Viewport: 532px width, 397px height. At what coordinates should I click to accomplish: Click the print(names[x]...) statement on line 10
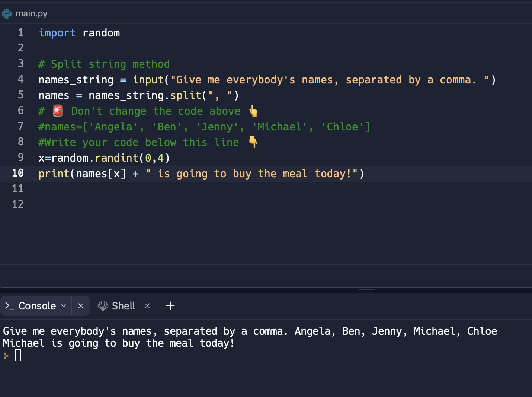pyautogui.click(x=202, y=174)
